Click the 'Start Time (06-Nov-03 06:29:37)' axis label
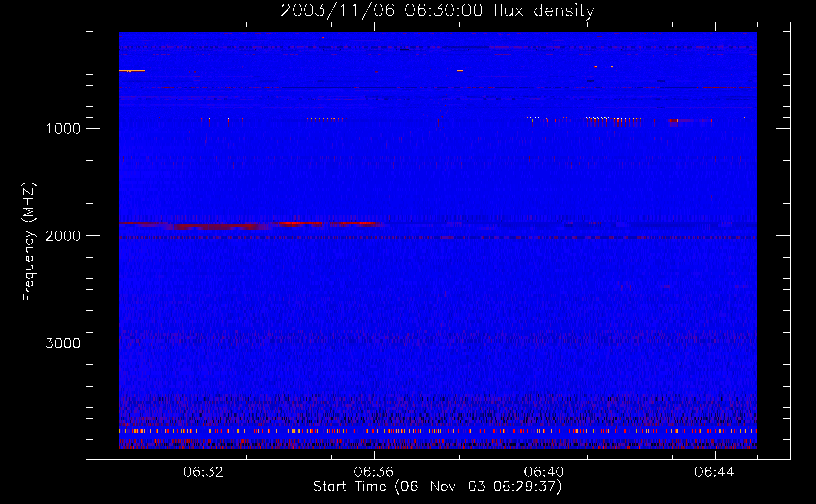The width and height of the screenshot is (816, 504). 437,487
